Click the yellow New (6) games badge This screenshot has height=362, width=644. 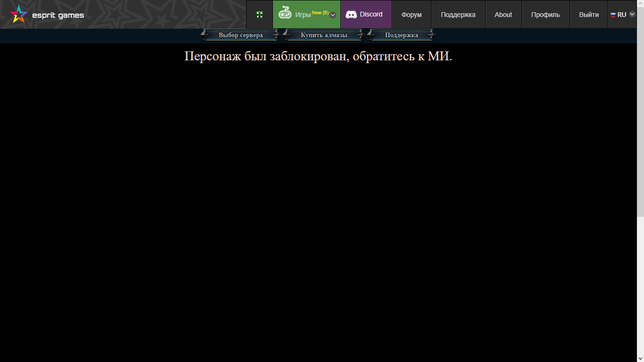point(320,13)
